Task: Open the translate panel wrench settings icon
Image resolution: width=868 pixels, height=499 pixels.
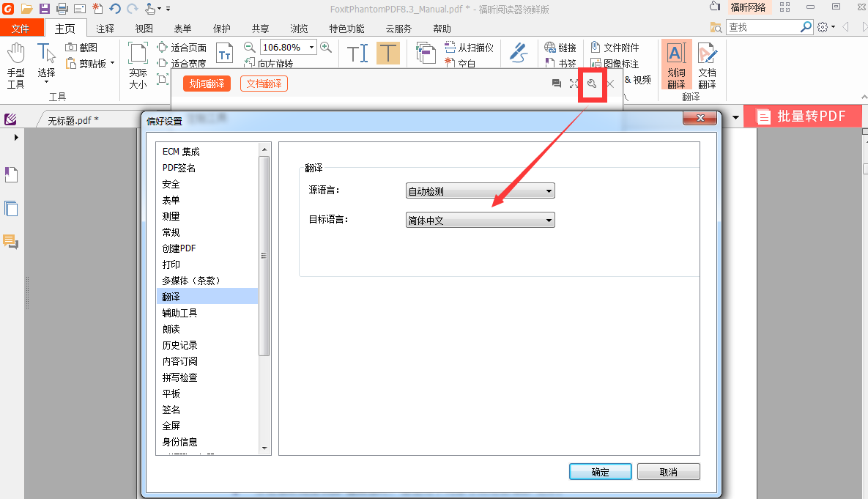Action: 592,84
